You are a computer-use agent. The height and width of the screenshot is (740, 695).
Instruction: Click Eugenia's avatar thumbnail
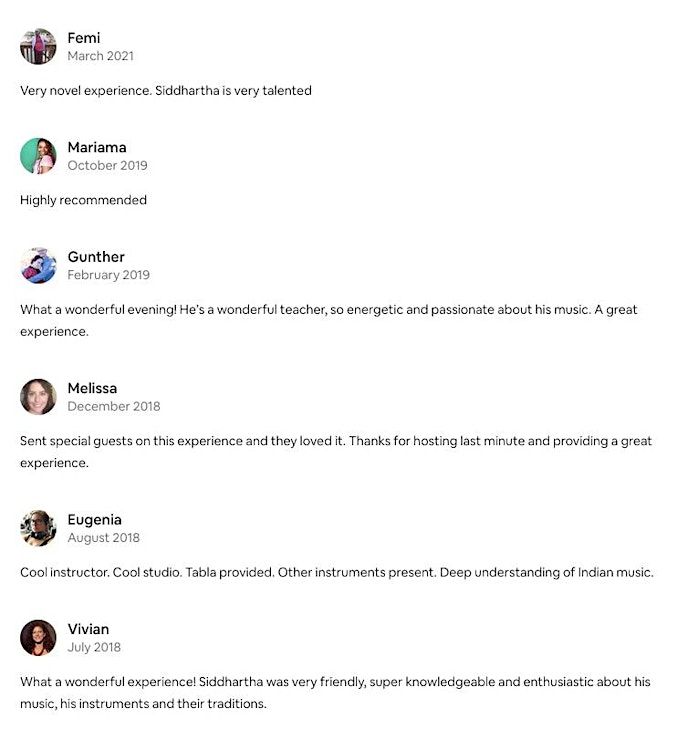coord(38,528)
